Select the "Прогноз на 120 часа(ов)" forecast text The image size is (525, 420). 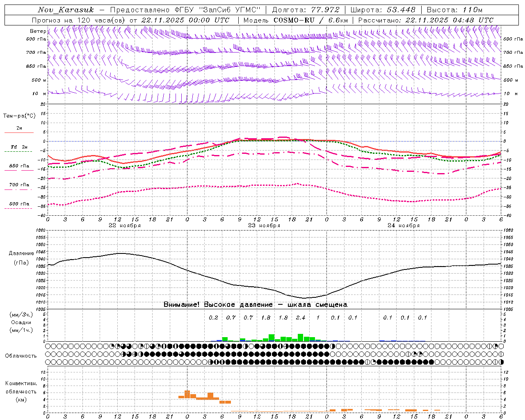point(79,20)
